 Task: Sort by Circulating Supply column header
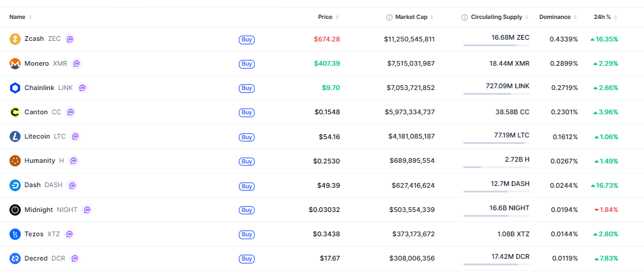(500, 17)
